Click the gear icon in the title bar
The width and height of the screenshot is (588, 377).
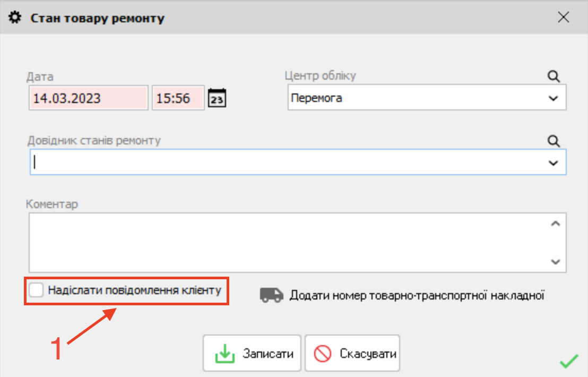click(x=15, y=17)
